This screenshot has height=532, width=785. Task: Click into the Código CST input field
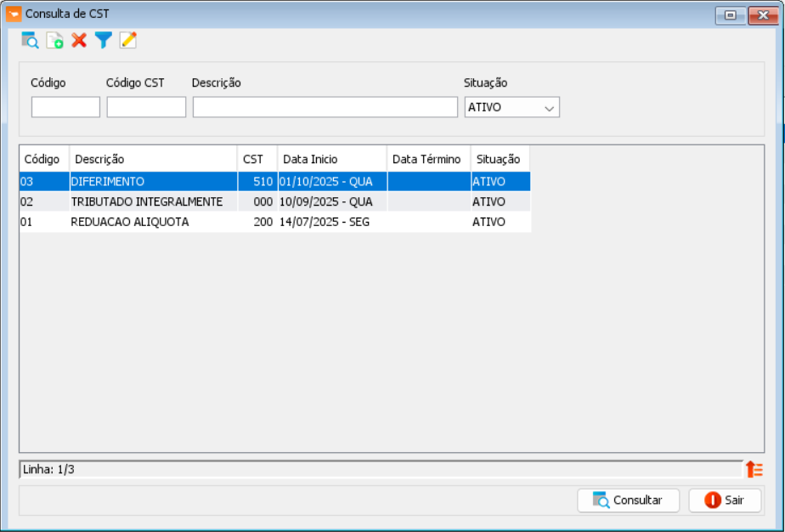[x=146, y=107]
